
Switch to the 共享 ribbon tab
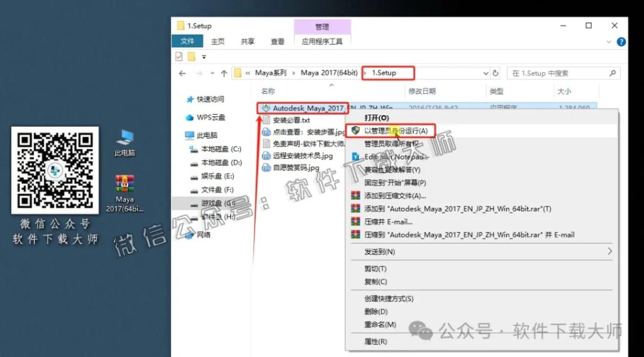[248, 42]
